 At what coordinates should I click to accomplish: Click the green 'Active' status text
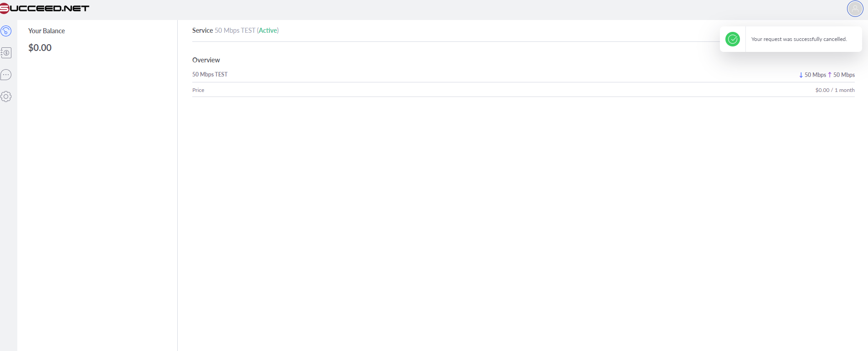268,31
